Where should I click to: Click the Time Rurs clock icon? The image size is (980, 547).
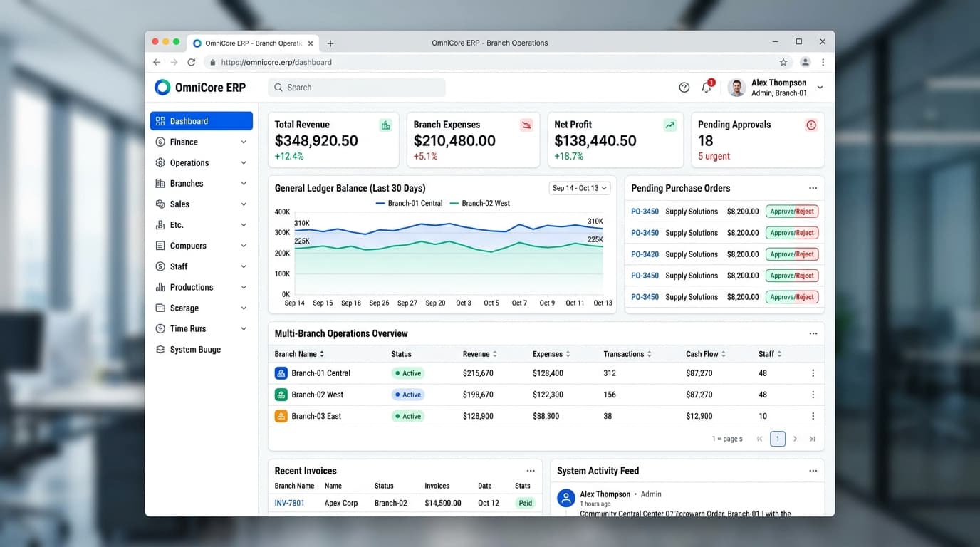coord(160,329)
